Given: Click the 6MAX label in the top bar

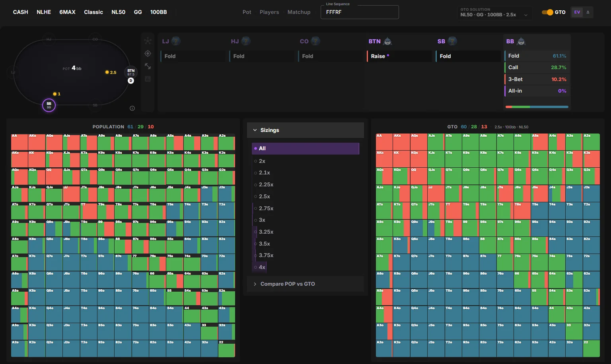Looking at the screenshot, I should (67, 12).
